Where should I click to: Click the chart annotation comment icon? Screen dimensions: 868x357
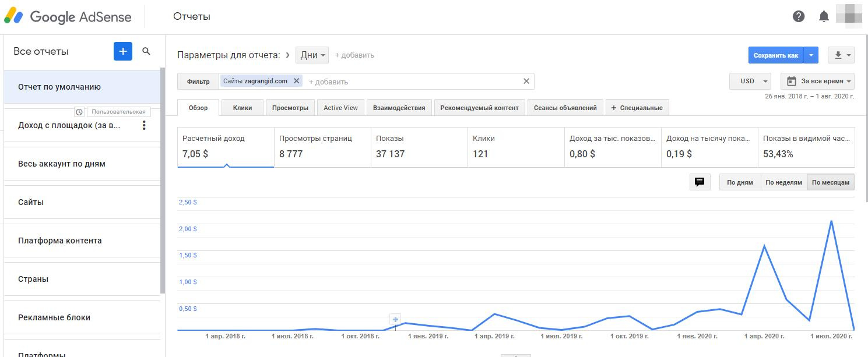pyautogui.click(x=700, y=182)
